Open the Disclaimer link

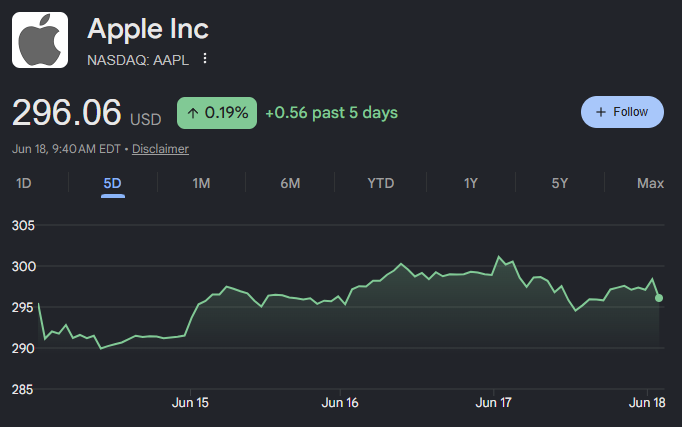160,149
